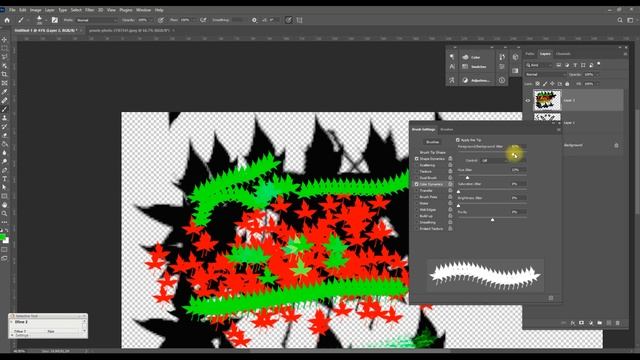This screenshot has height=360, width=640.
Task: Select the Eyedropper tool
Action: point(4,91)
